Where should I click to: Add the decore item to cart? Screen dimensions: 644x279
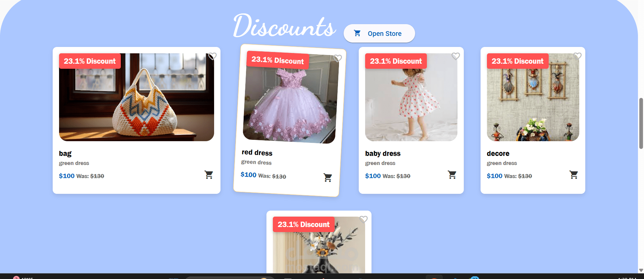(x=574, y=175)
